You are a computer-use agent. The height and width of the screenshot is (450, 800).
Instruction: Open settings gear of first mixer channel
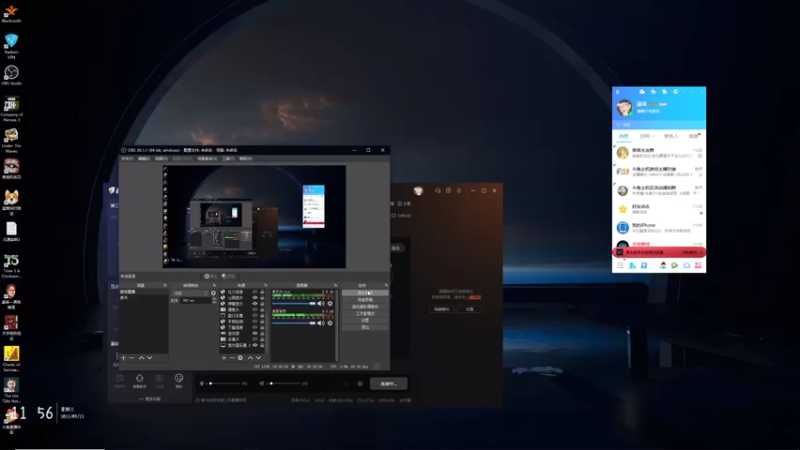330,304
